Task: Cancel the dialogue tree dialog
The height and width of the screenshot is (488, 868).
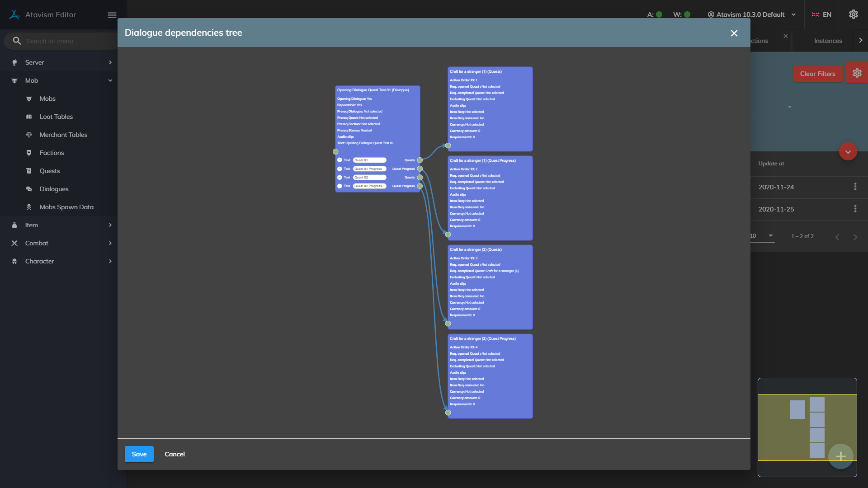Action: point(175,454)
